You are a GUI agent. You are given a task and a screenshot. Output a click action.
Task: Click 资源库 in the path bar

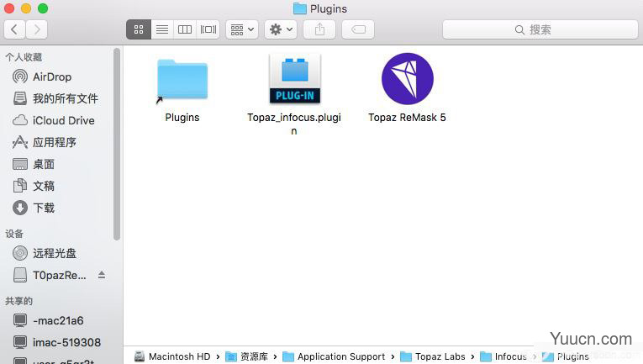pos(247,356)
